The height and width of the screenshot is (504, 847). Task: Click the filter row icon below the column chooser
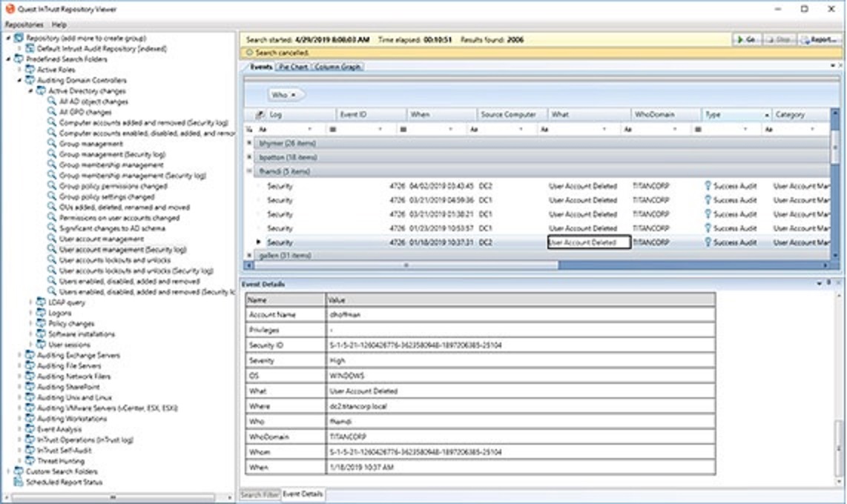point(248,129)
